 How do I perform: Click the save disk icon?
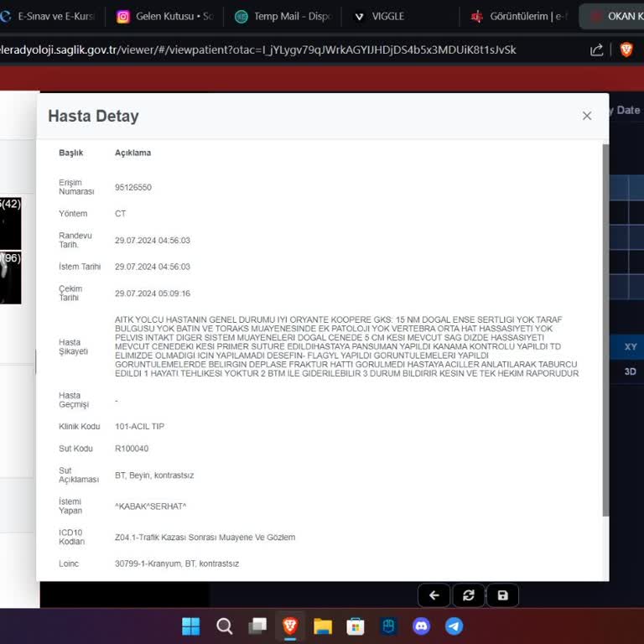502,595
